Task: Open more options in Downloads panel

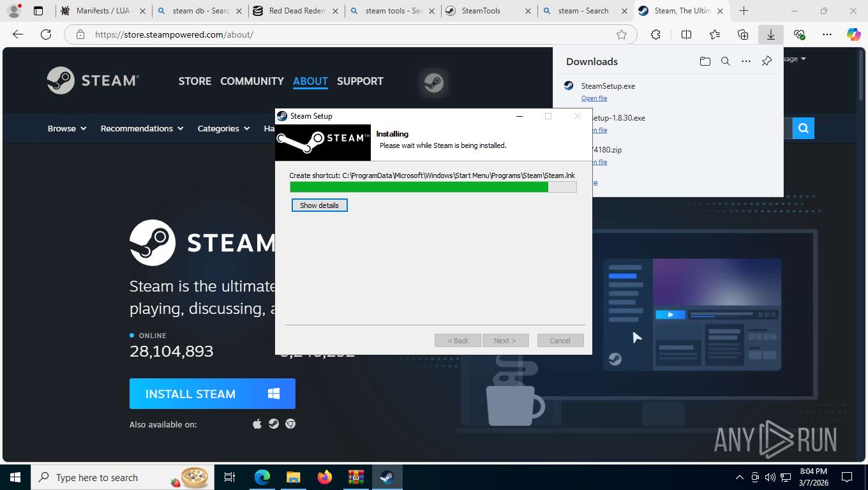Action: (745, 61)
